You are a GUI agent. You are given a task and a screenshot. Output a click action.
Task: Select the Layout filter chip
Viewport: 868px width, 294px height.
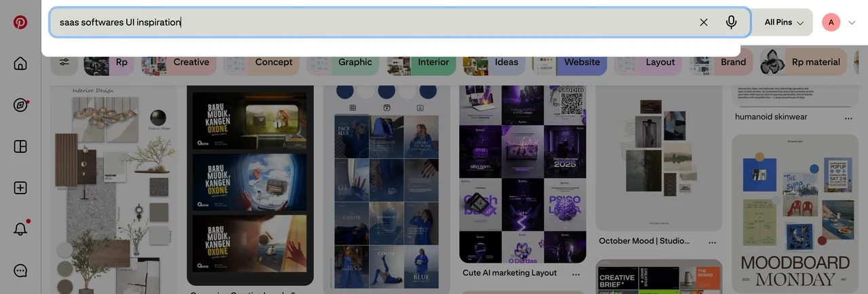click(x=648, y=62)
